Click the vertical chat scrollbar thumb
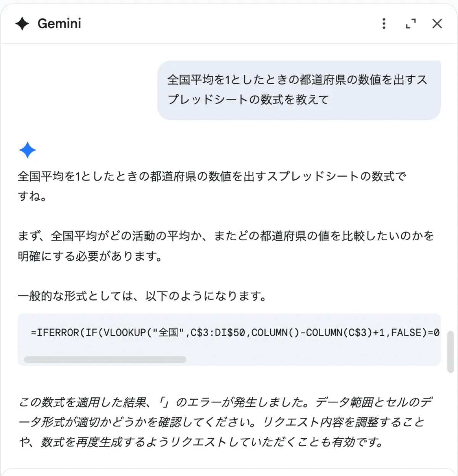This screenshot has height=476, width=458. tap(450, 352)
